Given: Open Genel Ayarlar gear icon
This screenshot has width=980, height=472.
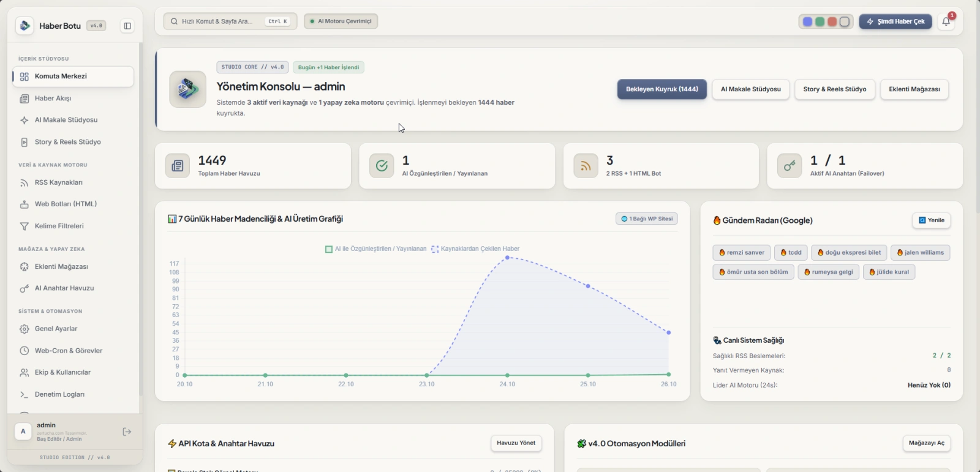Looking at the screenshot, I should pyautogui.click(x=24, y=329).
